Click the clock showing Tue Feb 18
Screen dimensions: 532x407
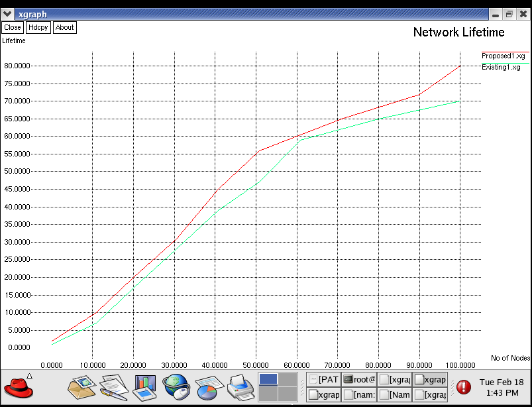tap(501, 387)
